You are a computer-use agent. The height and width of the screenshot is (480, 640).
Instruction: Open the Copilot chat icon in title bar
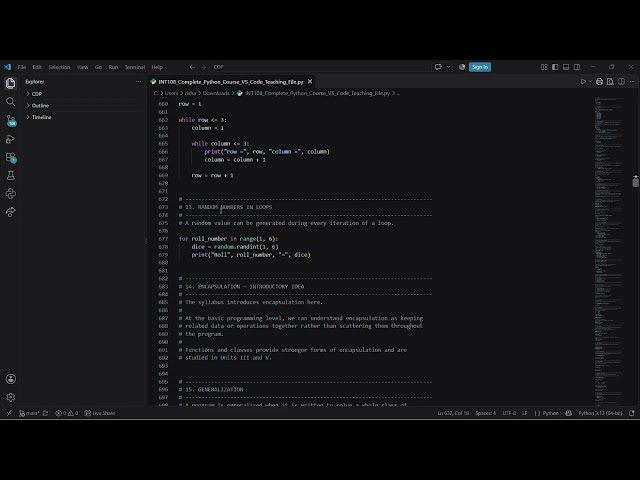click(x=438, y=67)
